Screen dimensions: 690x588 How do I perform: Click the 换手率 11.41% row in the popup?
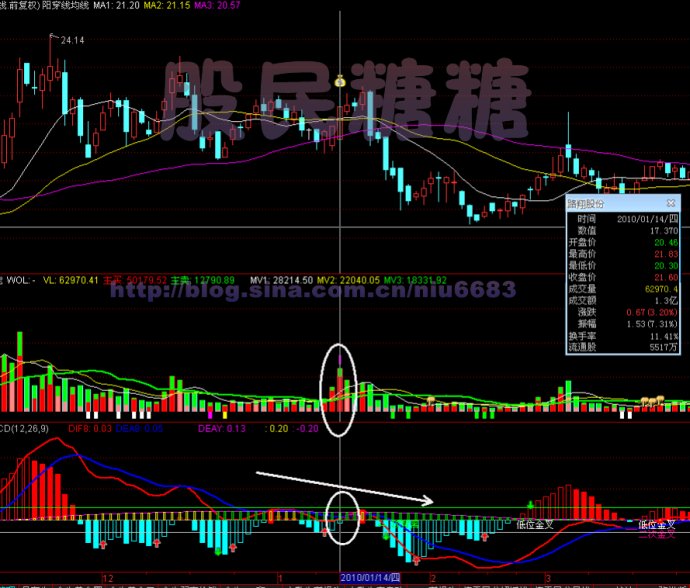click(x=623, y=336)
